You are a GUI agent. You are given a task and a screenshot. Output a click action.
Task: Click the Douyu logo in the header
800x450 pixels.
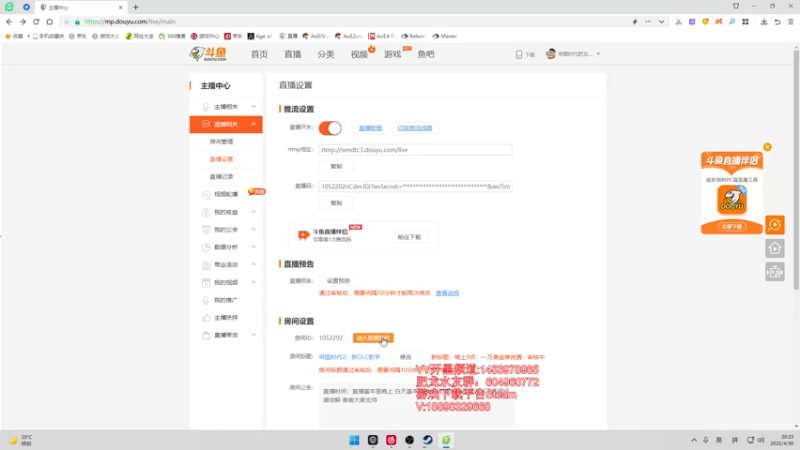point(208,54)
